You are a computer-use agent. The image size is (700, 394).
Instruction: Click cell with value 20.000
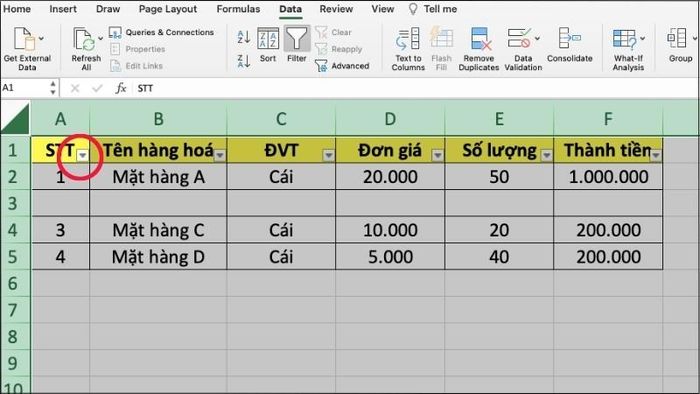coord(390,177)
